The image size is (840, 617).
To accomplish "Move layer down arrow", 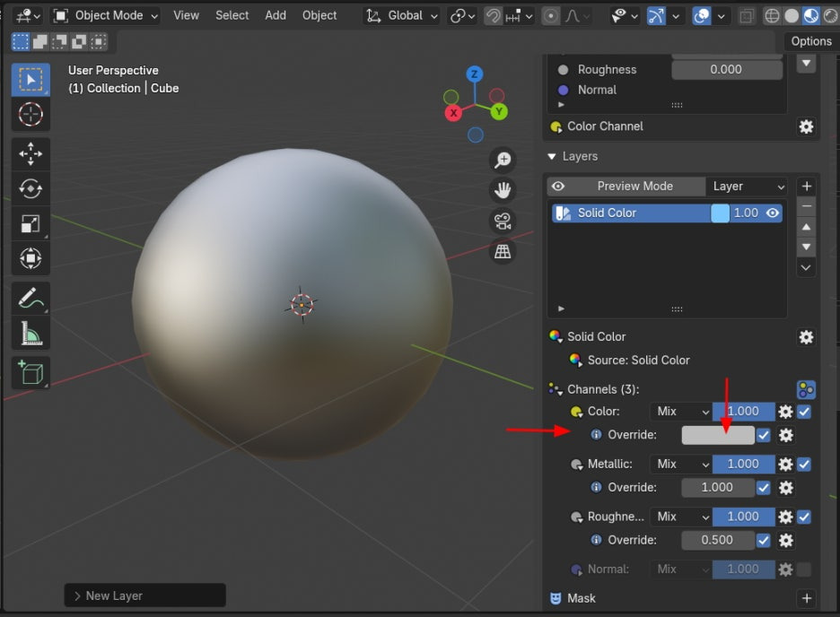I will pyautogui.click(x=807, y=247).
